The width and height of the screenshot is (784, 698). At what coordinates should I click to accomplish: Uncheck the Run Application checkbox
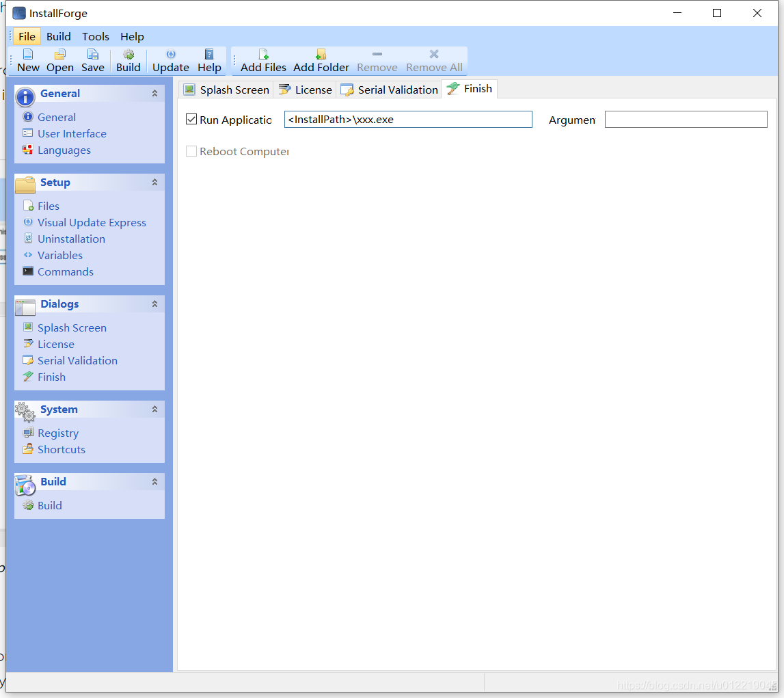(x=191, y=119)
